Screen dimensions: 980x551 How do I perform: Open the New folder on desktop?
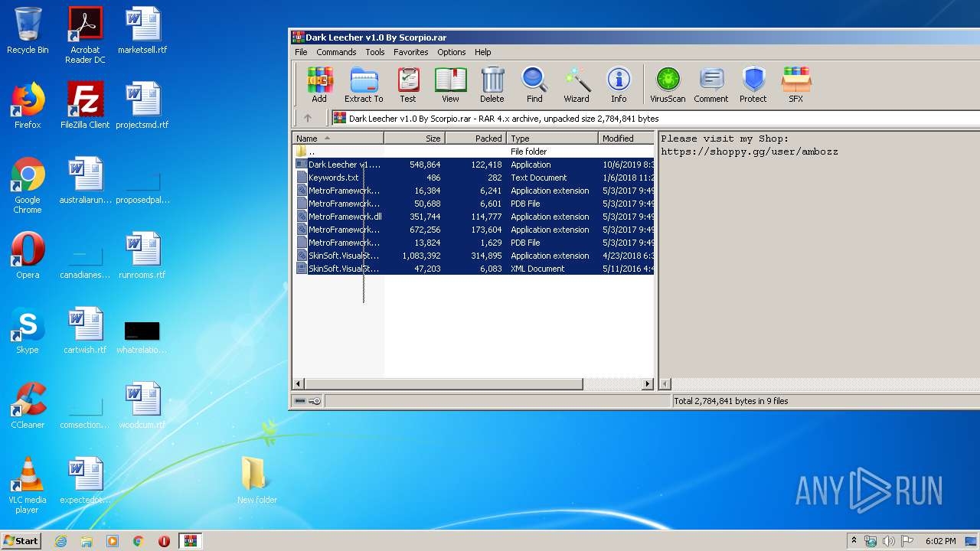tap(256, 481)
